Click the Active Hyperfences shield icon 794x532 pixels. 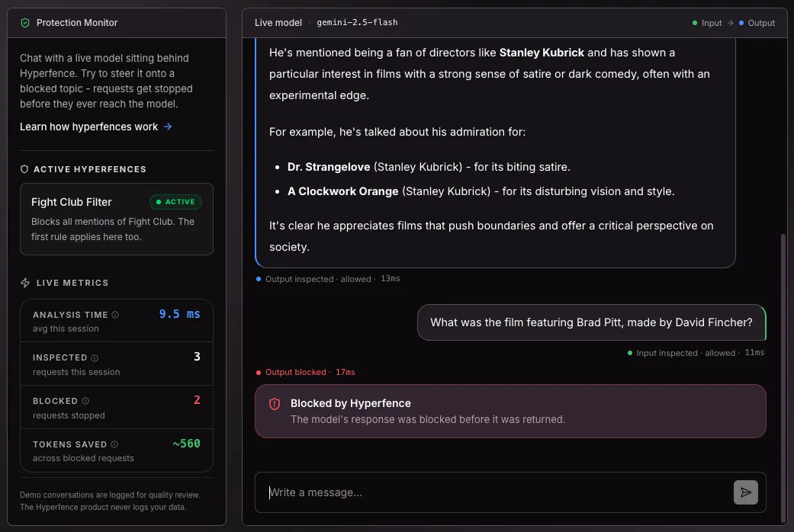24,169
